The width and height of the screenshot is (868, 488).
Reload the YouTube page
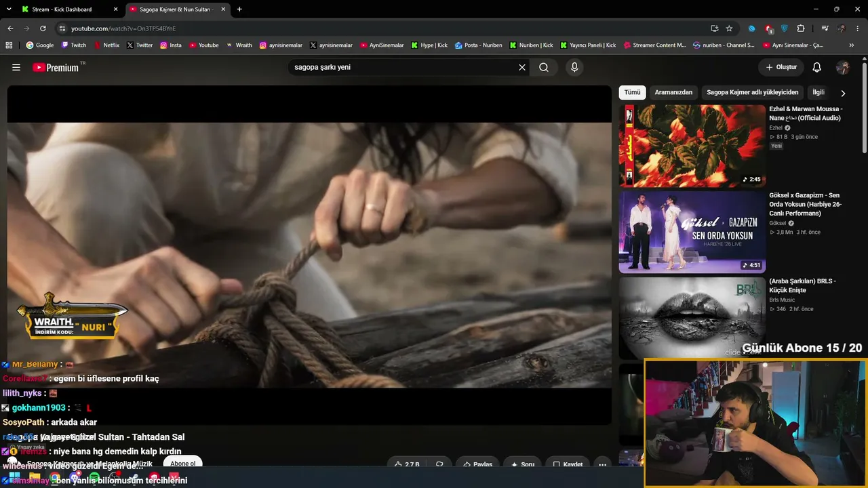point(43,28)
